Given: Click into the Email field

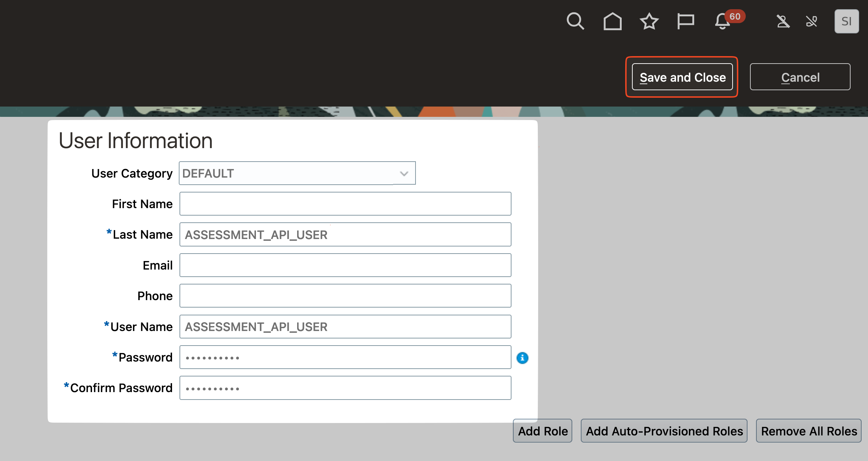Looking at the screenshot, I should [x=345, y=265].
